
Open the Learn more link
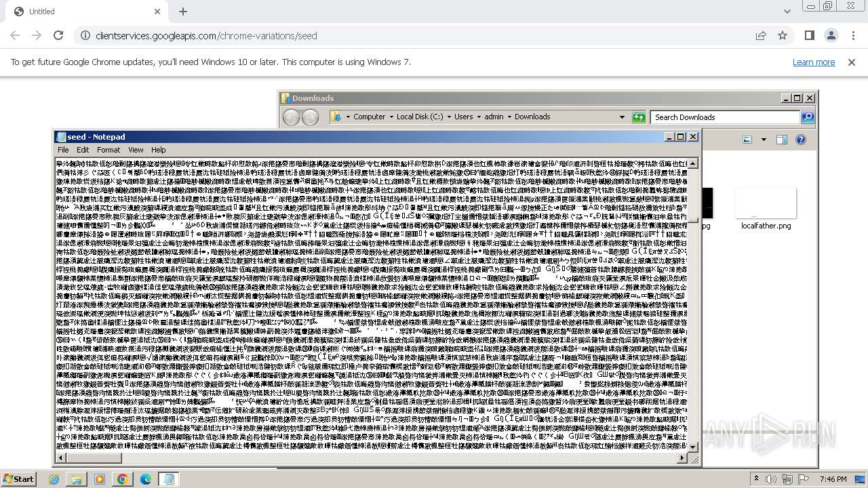pos(814,62)
